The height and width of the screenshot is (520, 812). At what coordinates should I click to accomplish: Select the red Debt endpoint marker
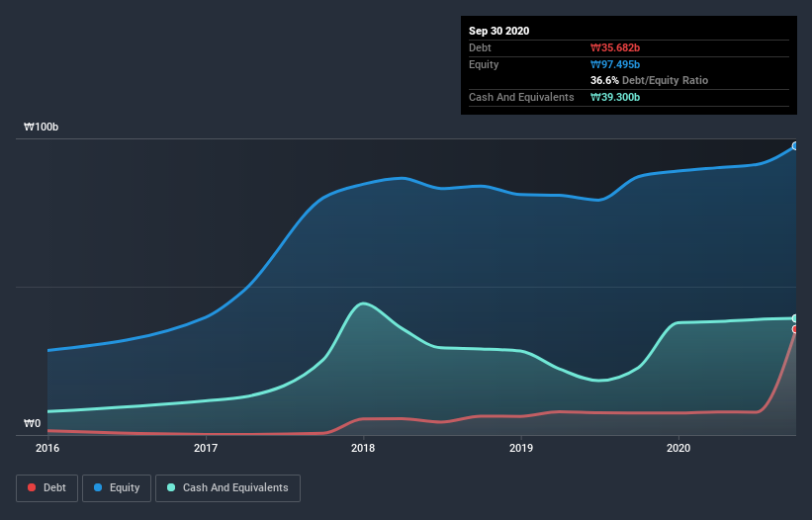click(x=795, y=329)
